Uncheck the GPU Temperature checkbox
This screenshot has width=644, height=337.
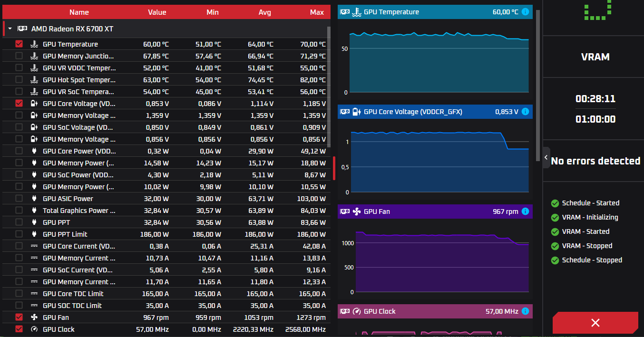point(19,44)
